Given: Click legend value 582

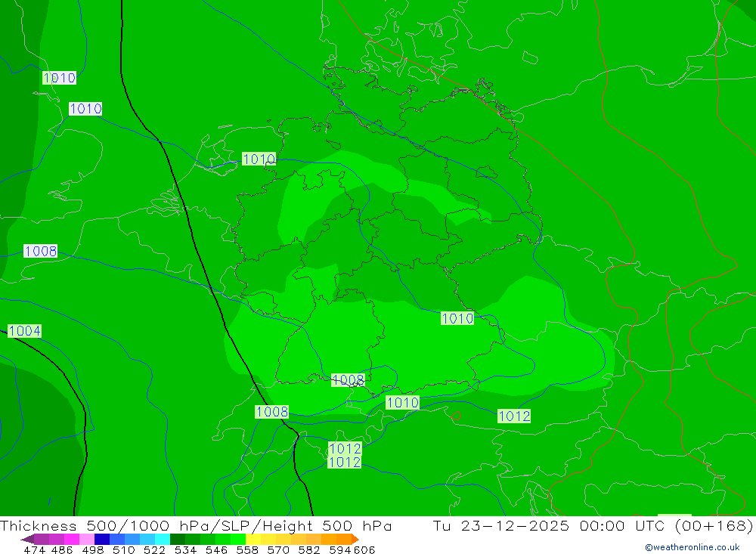Looking at the screenshot, I should coord(308,549).
